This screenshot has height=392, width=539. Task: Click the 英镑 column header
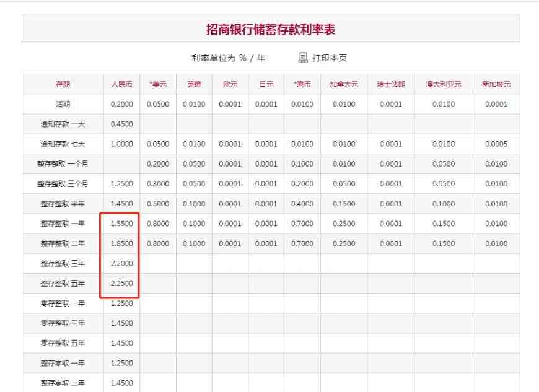point(194,84)
